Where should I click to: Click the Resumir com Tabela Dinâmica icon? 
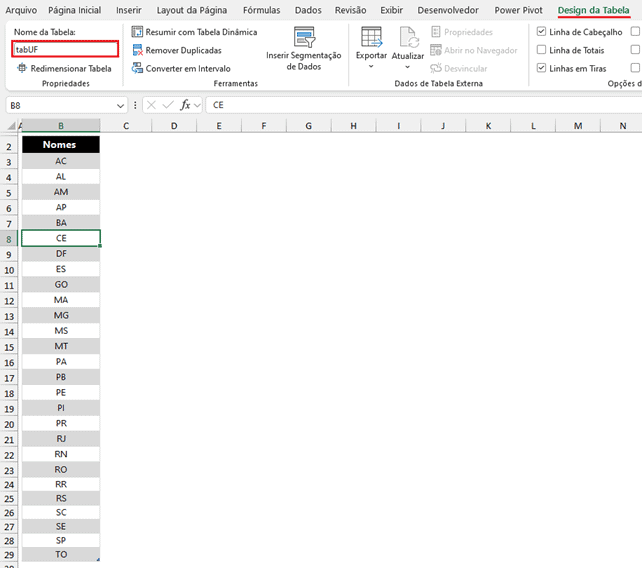click(x=138, y=32)
